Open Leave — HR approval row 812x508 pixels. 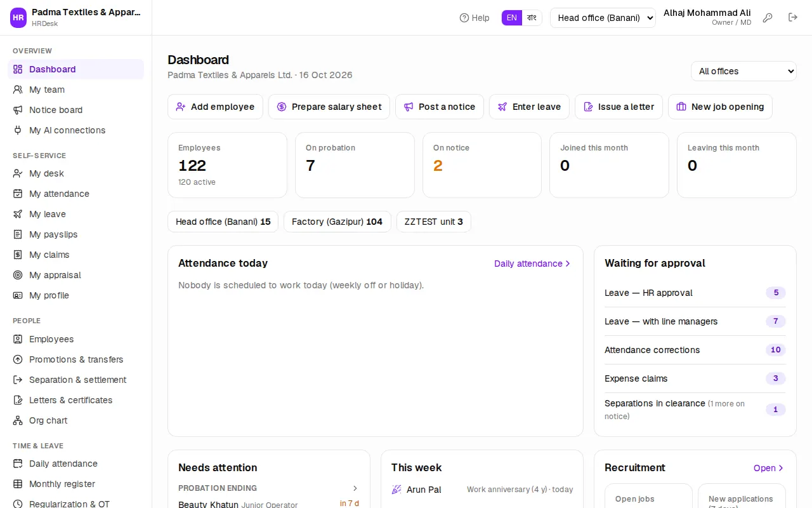click(695, 293)
